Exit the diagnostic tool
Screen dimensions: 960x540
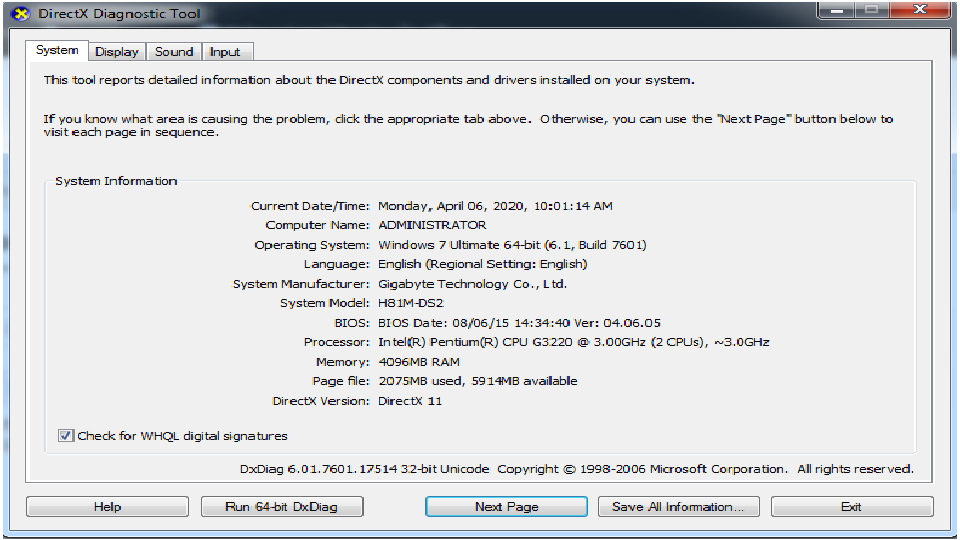pos(852,506)
